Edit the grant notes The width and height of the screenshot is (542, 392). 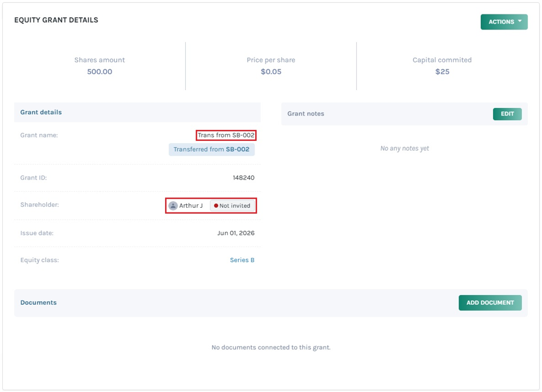(507, 114)
